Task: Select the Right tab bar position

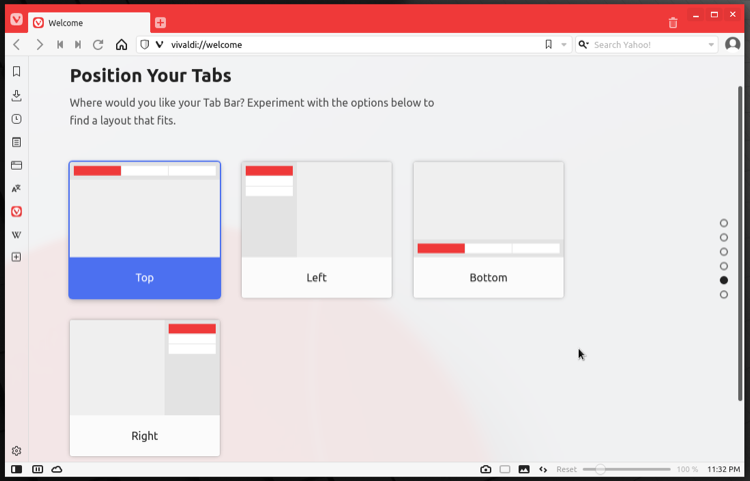Action: (144, 388)
